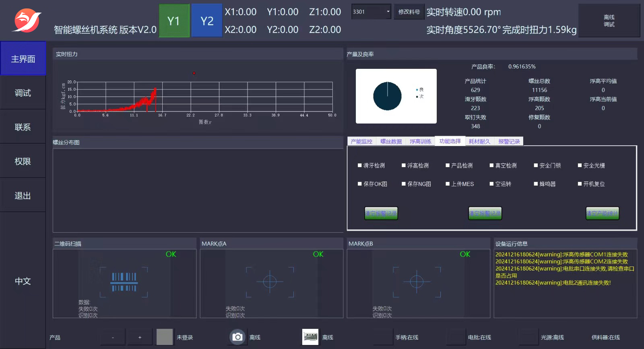644x349 pixels.
Task: Click the 修改料号 button
Action: pyautogui.click(x=409, y=12)
